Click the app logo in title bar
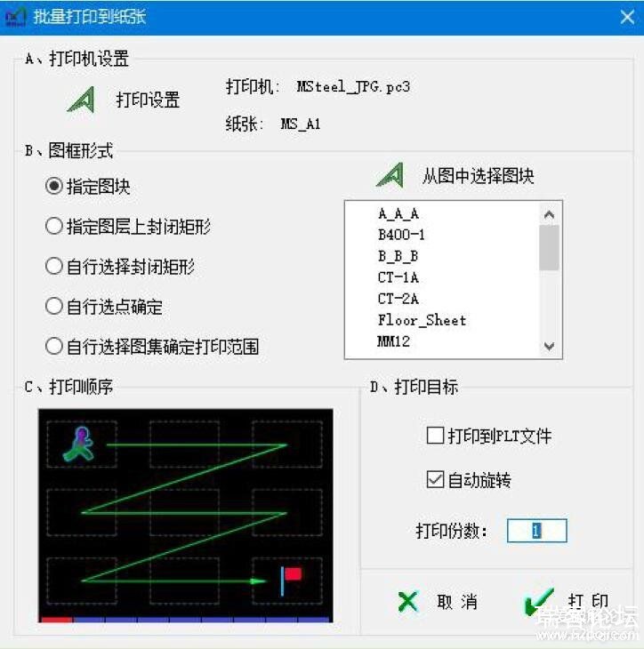Screen dimensions: 644x649 tap(16, 18)
